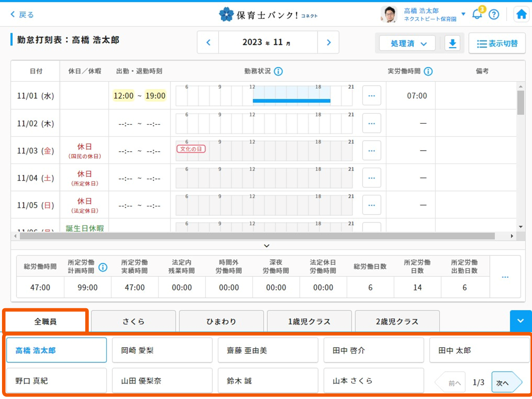Viewport: 532px width, 399px height.
Task: Click the 表示切替 button
Action: (x=497, y=43)
